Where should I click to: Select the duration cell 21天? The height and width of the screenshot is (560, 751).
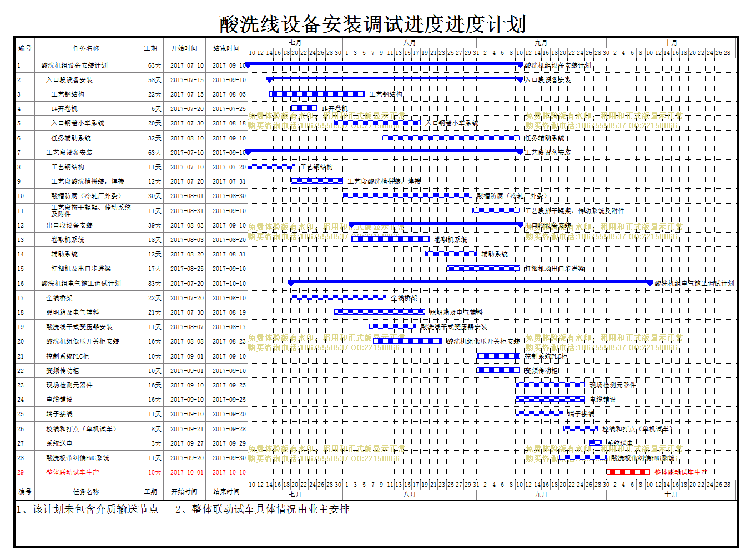pyautogui.click(x=155, y=312)
